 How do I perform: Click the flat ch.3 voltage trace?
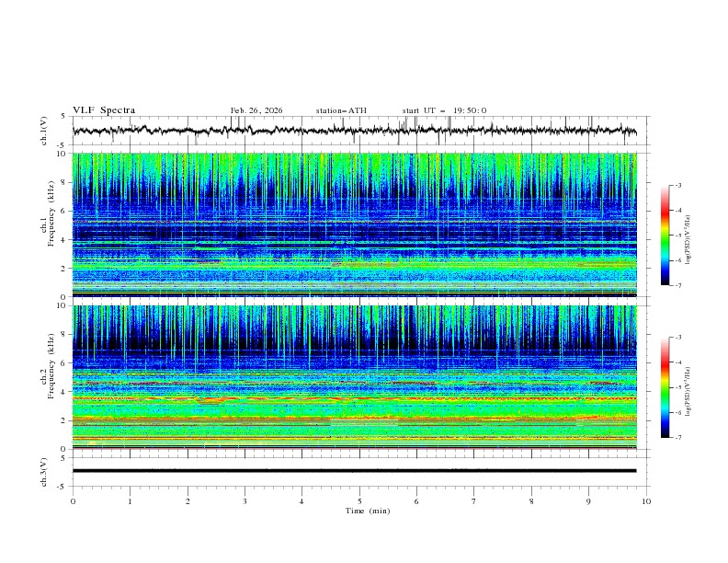click(x=354, y=471)
